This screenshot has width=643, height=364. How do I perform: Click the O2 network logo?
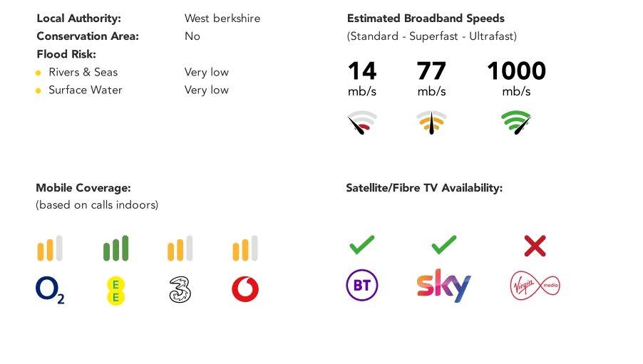[x=50, y=290]
